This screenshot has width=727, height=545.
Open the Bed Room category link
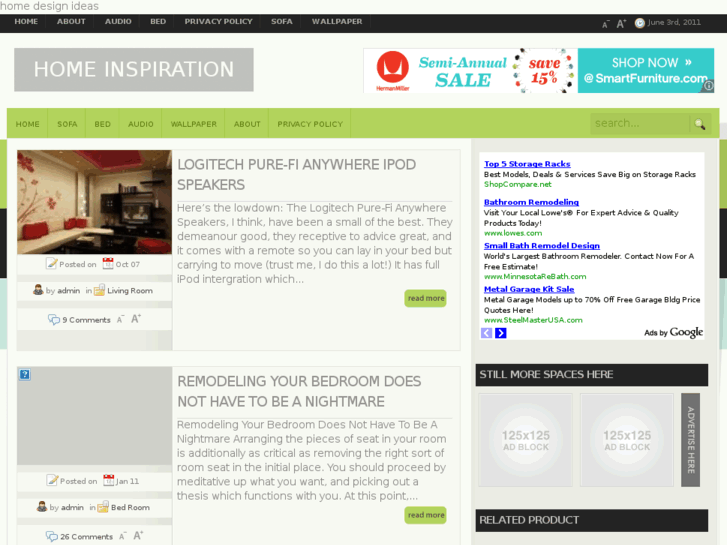click(x=130, y=507)
